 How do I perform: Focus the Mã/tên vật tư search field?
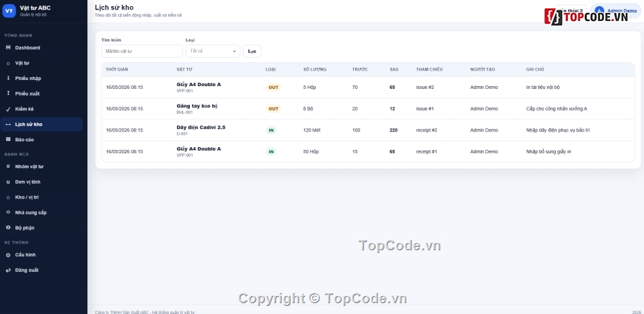[142, 51]
